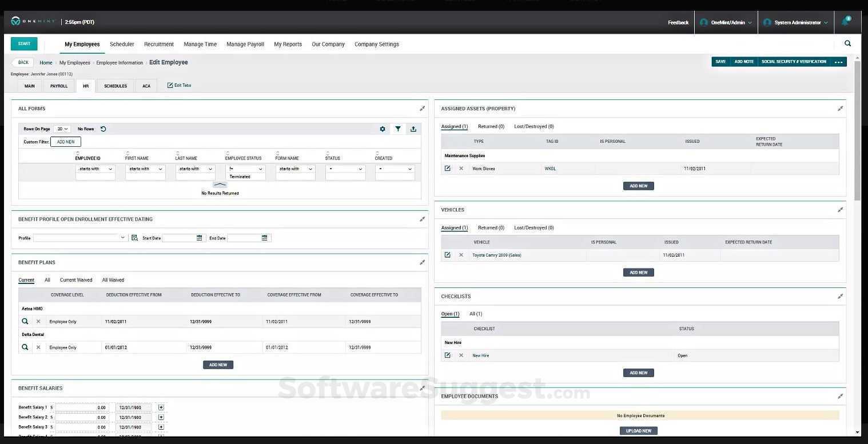Click the Benefit Salary 1 amount field
Screen dimensions: 868x444
(x=82, y=407)
